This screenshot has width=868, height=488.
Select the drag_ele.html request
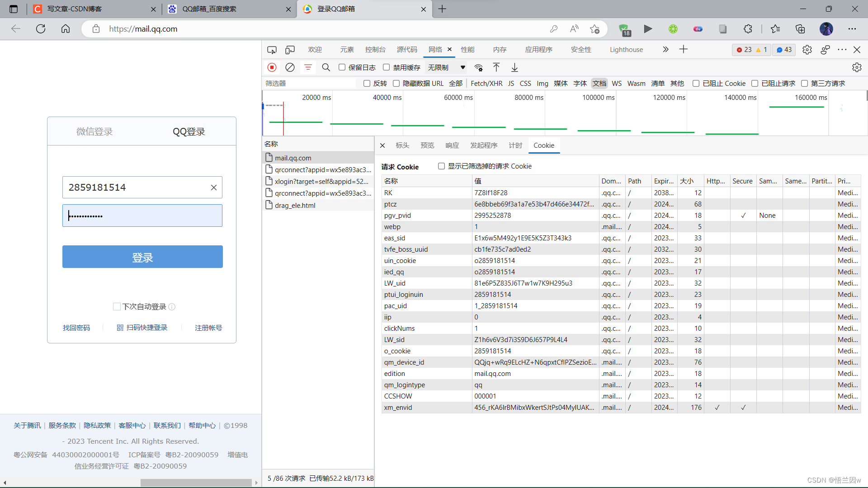(318, 206)
